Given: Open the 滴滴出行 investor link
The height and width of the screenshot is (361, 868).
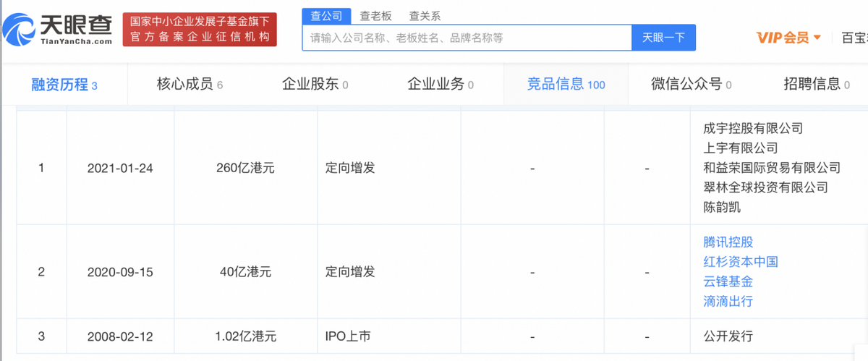Looking at the screenshot, I should (x=728, y=301).
